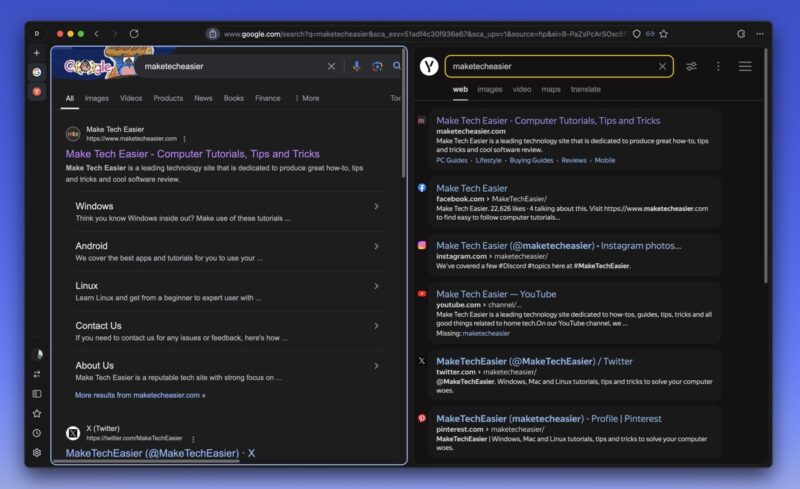Switch to the Google tab in sidebar
800x489 pixels.
37,72
